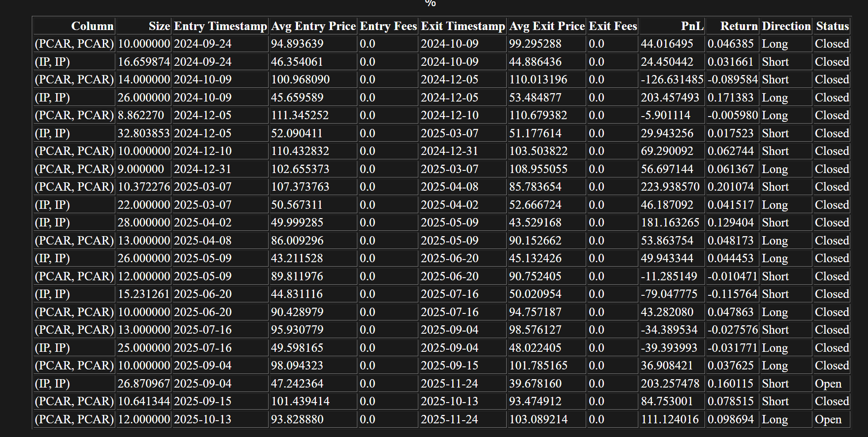Click the PnL cell 111.124016

[670, 419]
